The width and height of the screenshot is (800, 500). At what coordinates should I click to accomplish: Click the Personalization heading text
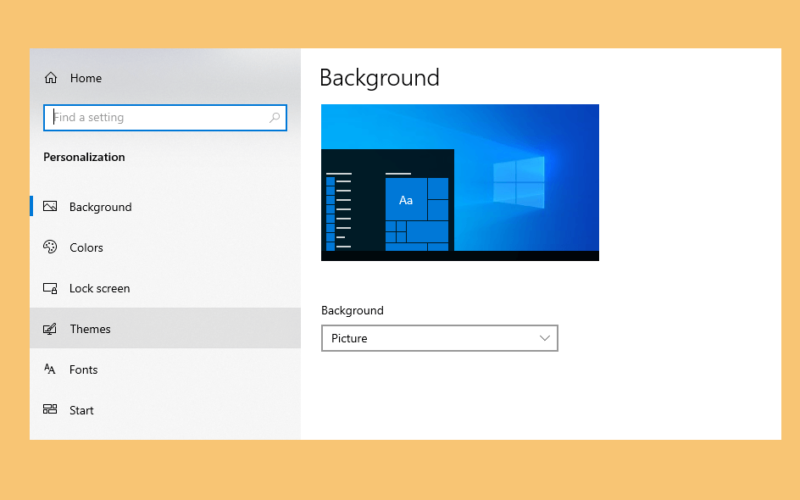click(x=84, y=157)
